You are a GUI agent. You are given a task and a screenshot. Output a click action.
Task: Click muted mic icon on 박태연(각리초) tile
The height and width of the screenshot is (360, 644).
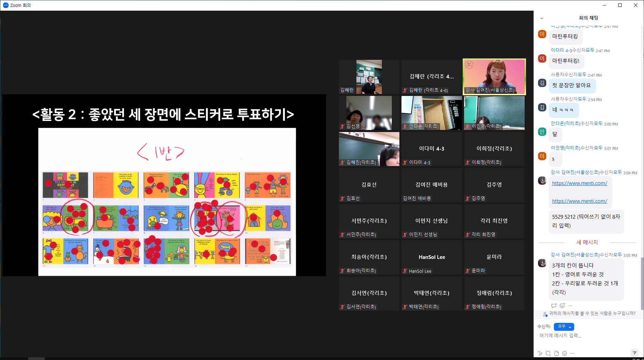pos(405,307)
